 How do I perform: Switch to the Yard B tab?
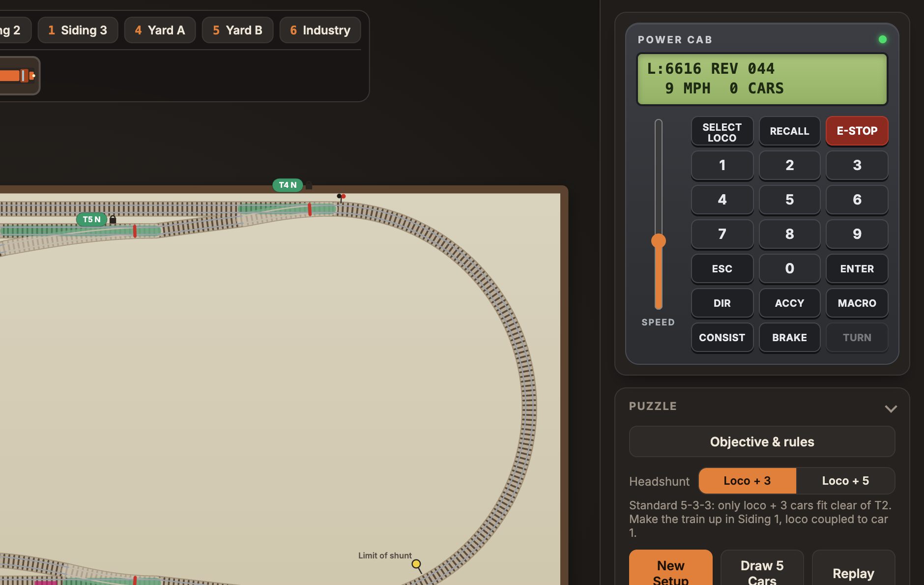[x=237, y=30]
